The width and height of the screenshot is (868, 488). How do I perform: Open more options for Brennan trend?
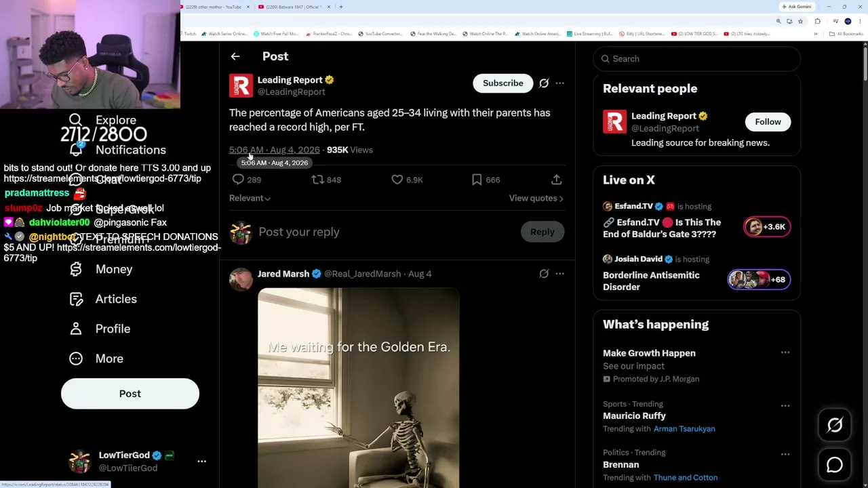click(x=785, y=454)
